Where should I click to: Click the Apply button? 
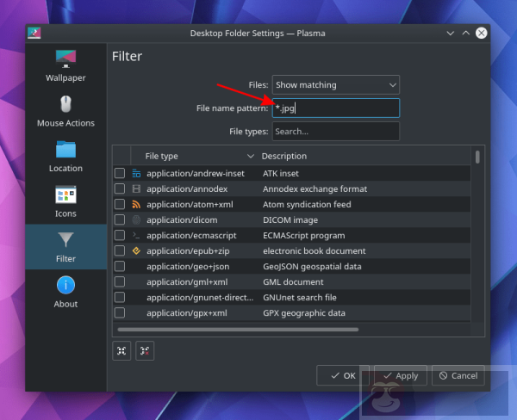[401, 375]
